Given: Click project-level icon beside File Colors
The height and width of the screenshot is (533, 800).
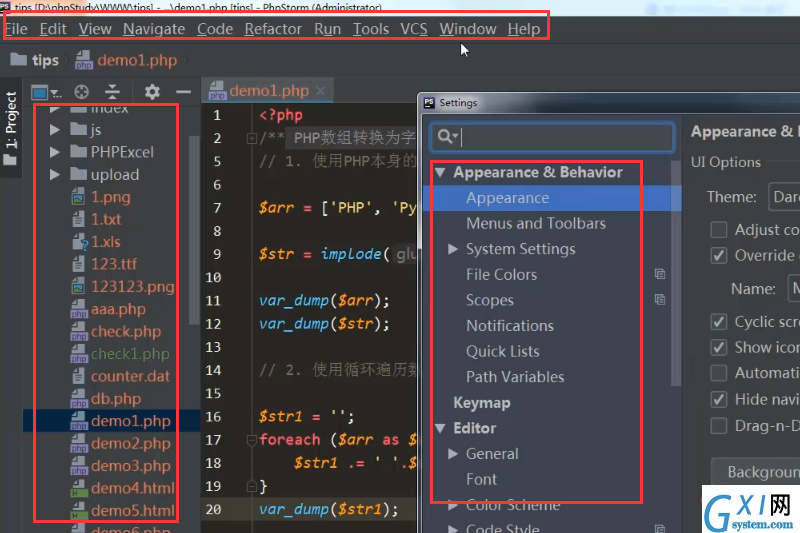Looking at the screenshot, I should (x=660, y=274).
